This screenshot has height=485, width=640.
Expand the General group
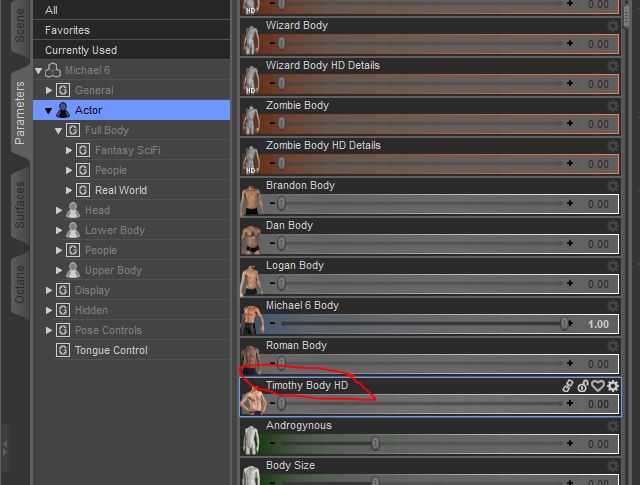pos(49,90)
